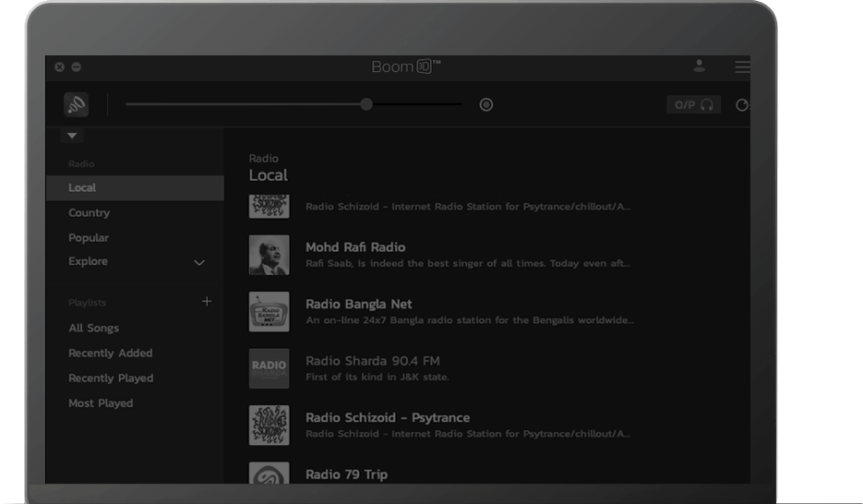This screenshot has height=504, width=863.
Task: Open the user account profile icon
Action: pos(699,66)
